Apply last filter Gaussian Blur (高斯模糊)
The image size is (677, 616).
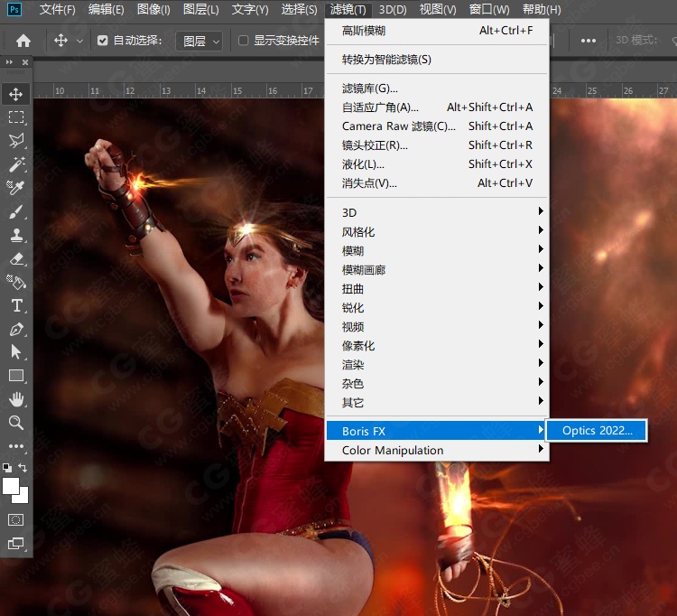click(x=437, y=31)
